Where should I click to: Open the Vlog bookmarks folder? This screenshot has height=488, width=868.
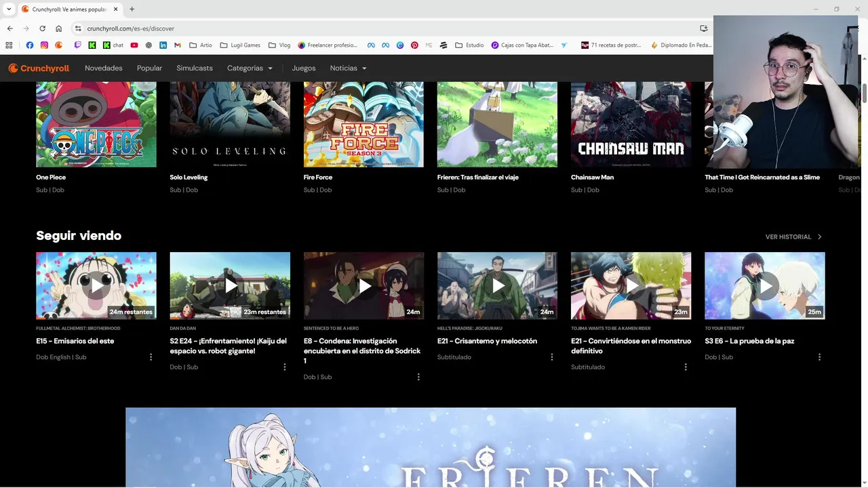[279, 45]
